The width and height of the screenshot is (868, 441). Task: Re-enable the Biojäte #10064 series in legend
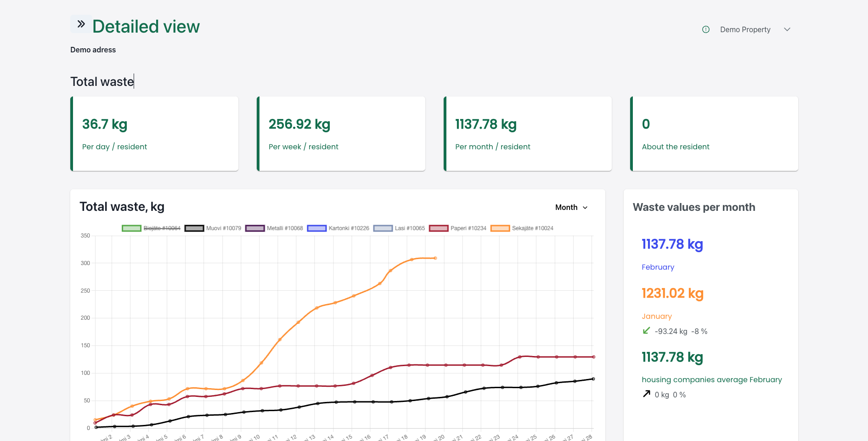click(x=162, y=228)
